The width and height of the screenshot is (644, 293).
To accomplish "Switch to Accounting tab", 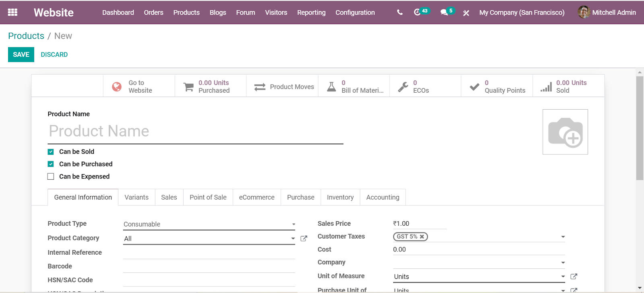I will pyautogui.click(x=383, y=197).
